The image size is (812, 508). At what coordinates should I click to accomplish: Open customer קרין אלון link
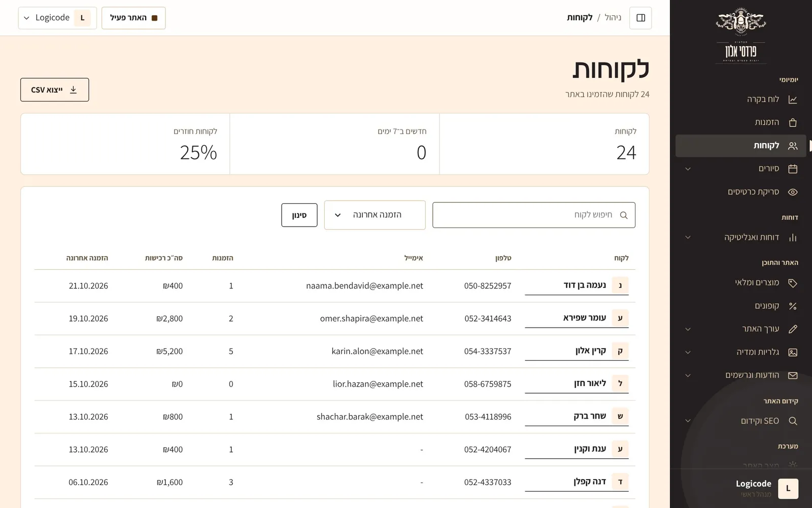577,351
